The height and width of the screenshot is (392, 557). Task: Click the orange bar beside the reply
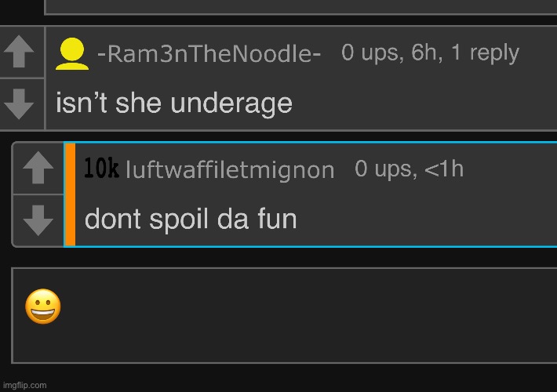[70, 194]
